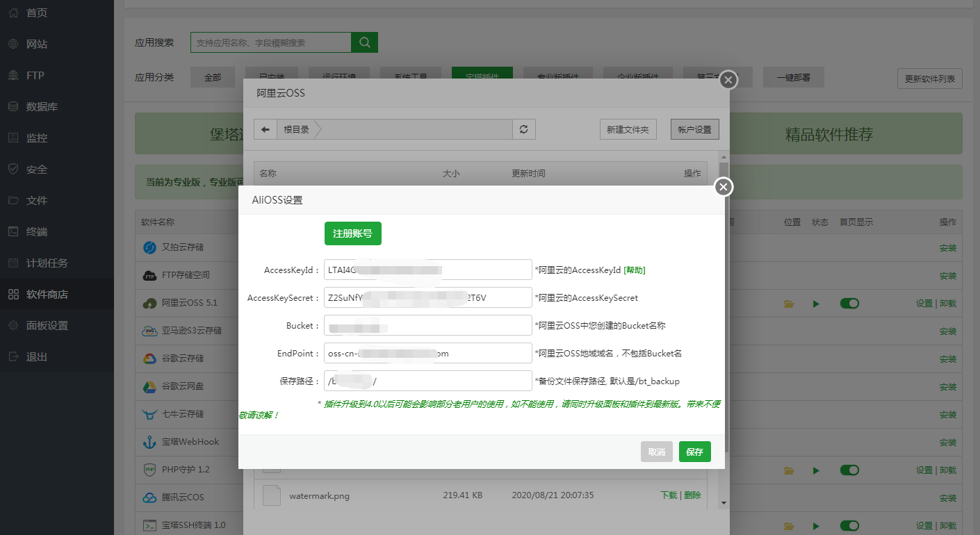Click the 退出 logout icon in sidebar
The height and width of the screenshot is (535, 980).
(x=13, y=356)
